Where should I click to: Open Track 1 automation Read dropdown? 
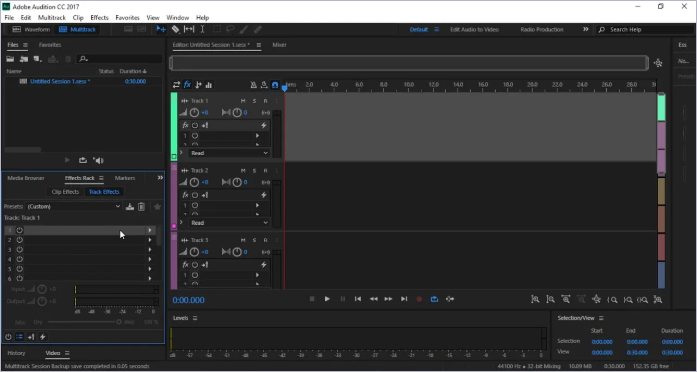229,153
